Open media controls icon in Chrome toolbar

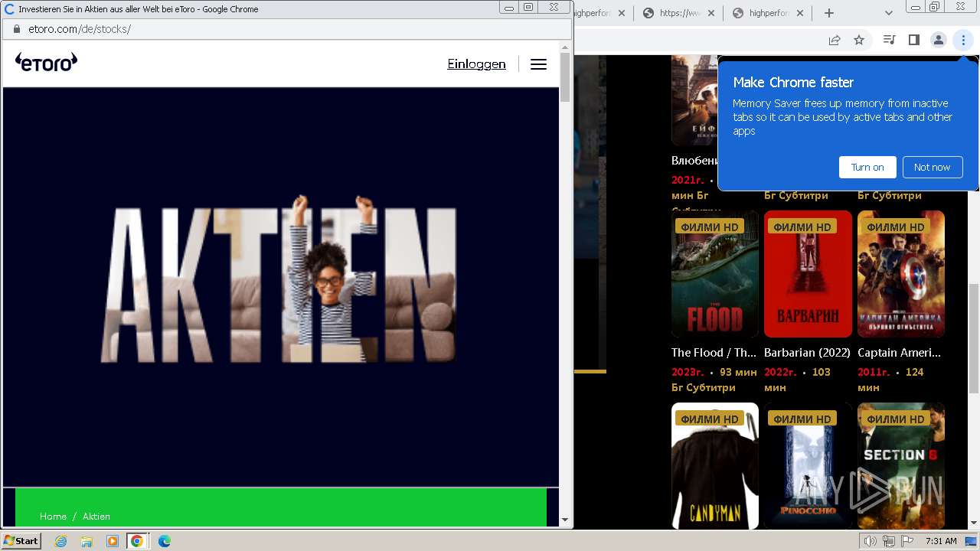pos(889,40)
